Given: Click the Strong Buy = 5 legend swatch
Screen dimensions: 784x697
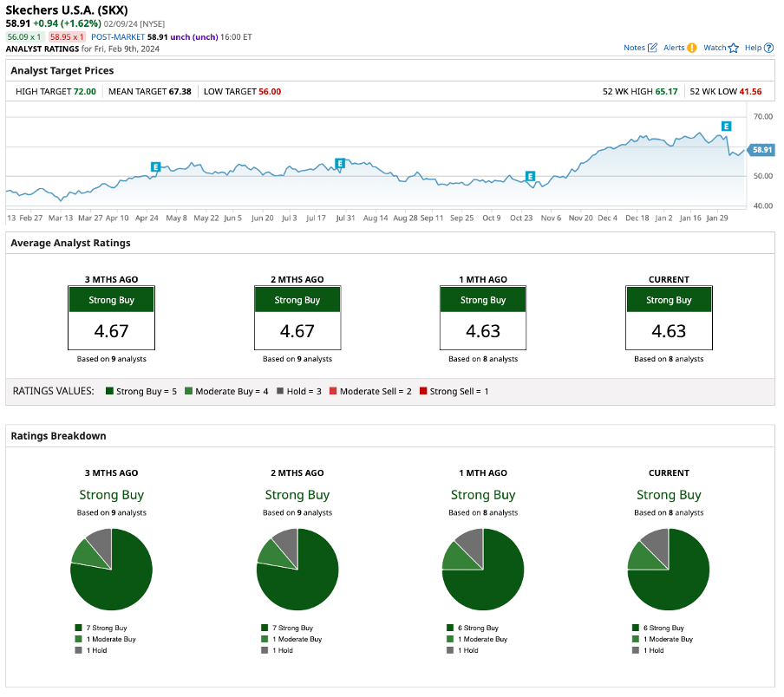Looking at the screenshot, I should [109, 391].
